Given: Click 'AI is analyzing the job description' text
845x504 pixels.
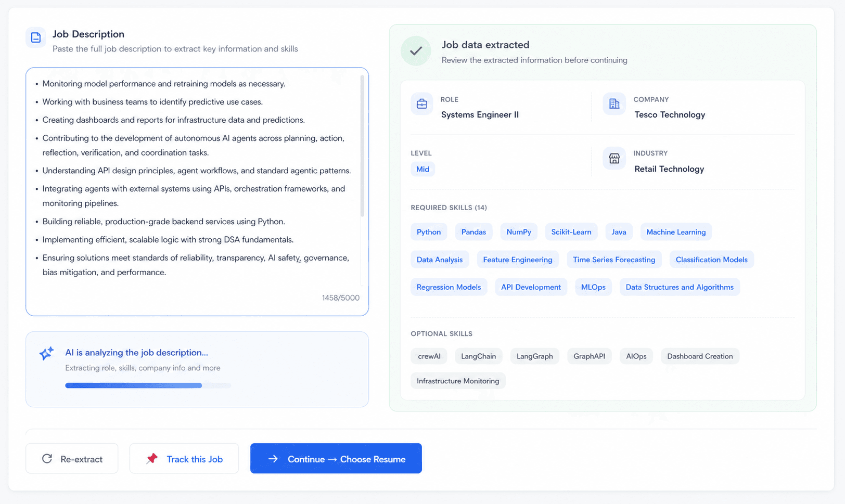Looking at the screenshot, I should pyautogui.click(x=136, y=353).
